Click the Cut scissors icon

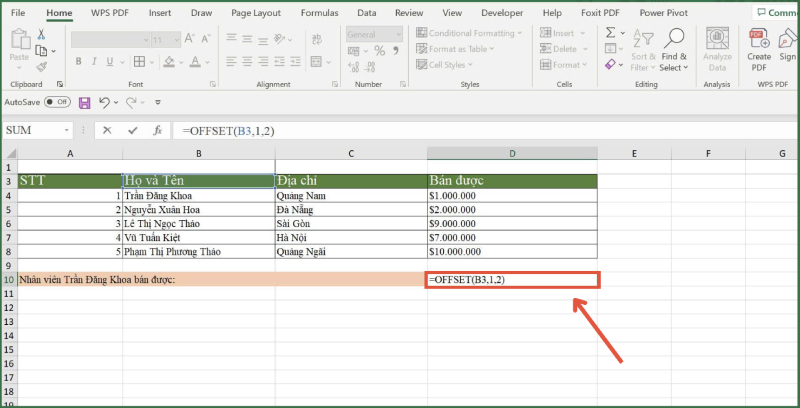(x=42, y=34)
